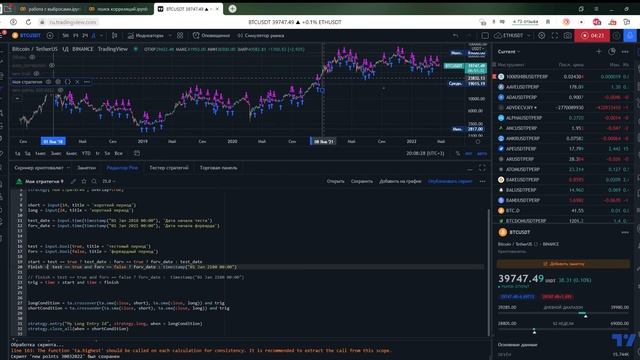Toggle visibility eye of indicator below Моя стратегия

pyautogui.click(x=60, y=90)
